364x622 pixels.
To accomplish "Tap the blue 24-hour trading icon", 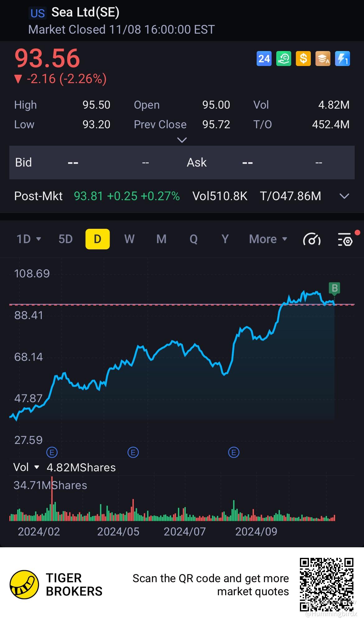I will pos(264,59).
